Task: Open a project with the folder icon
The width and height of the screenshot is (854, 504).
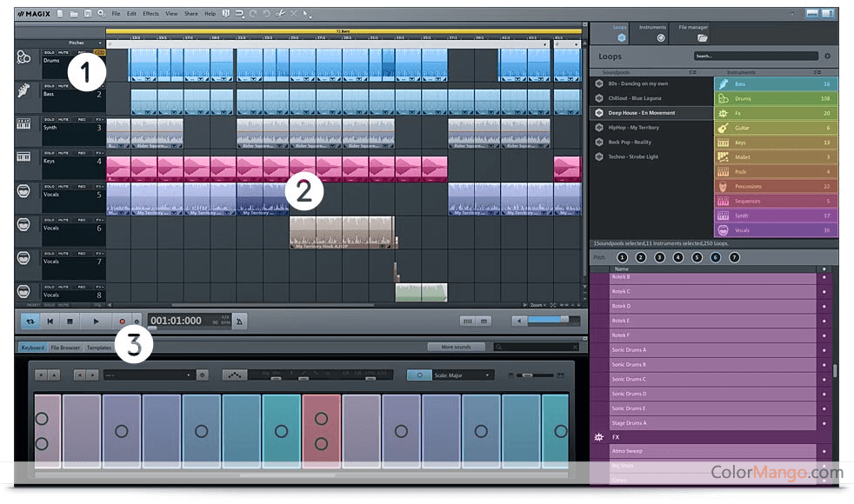Action: pyautogui.click(x=74, y=14)
